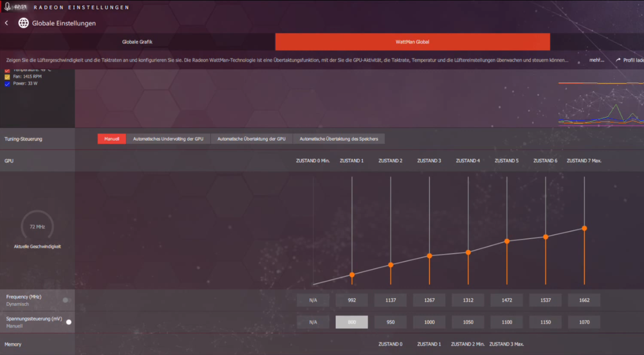This screenshot has width=644, height=355.
Task: Click the N/A voltage field for Zustand 0
Action: pyautogui.click(x=313, y=322)
